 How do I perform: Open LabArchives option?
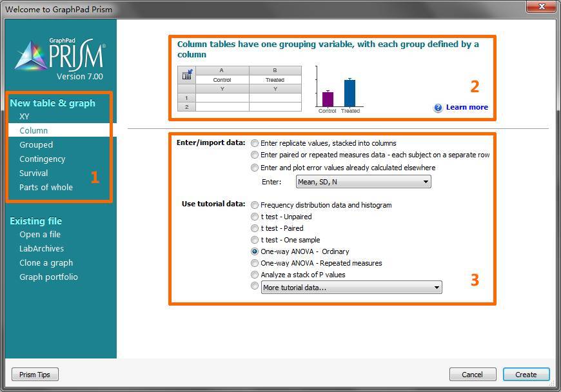pyautogui.click(x=41, y=249)
